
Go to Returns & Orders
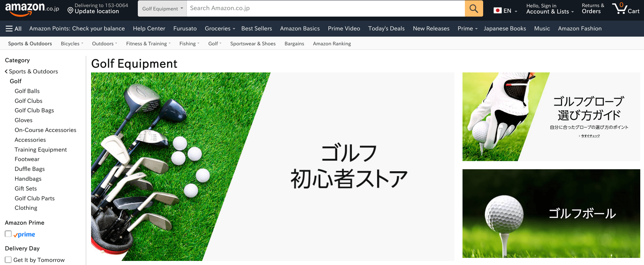593,8
